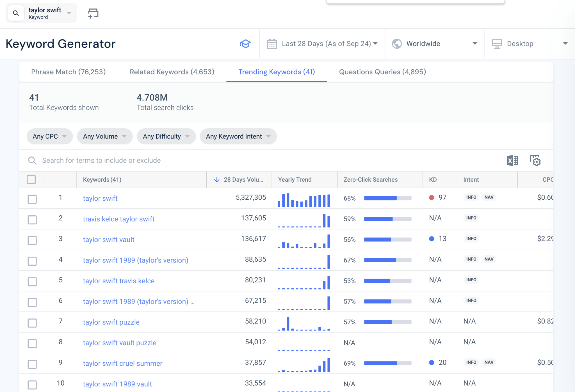The width and height of the screenshot is (575, 392).
Task: Open the Any Difficulty filter dropdown
Action: pyautogui.click(x=166, y=136)
